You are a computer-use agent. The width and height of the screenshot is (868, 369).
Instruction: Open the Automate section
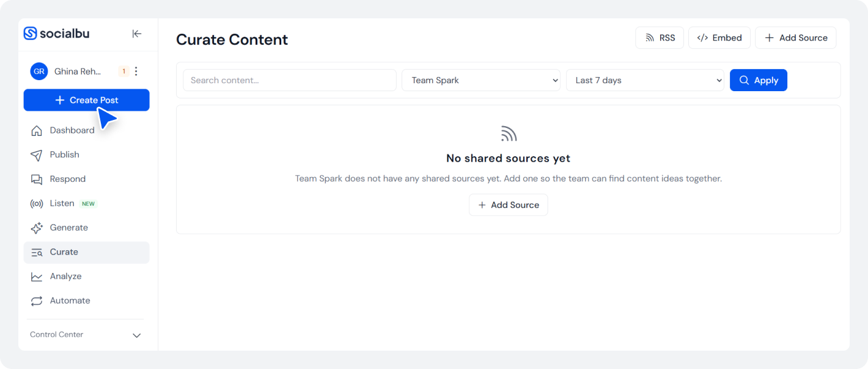click(86, 300)
